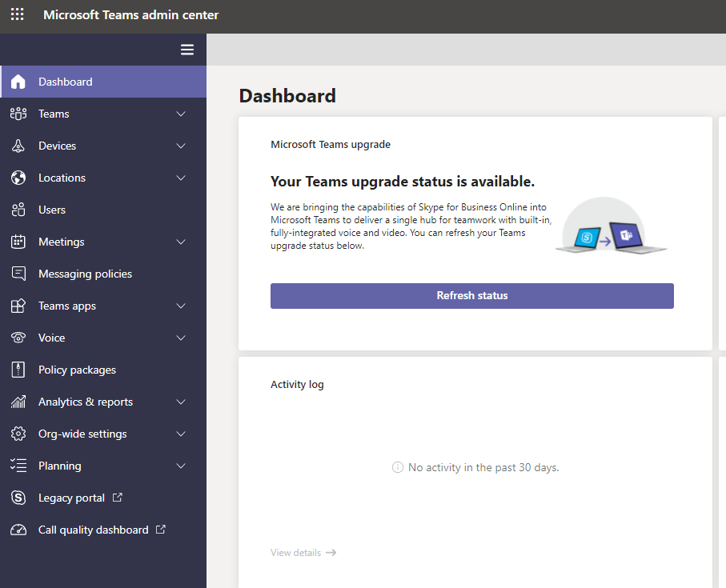Viewport: 726px width, 588px height.
Task: Open Analytics & reports menu label
Action: coord(86,402)
